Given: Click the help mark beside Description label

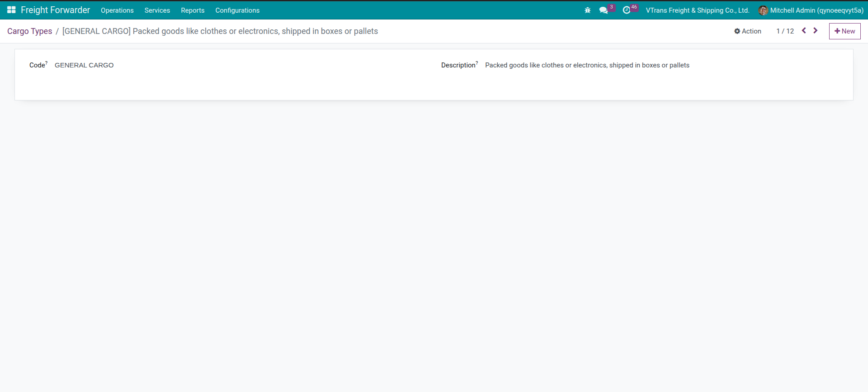Looking at the screenshot, I should click(x=476, y=63).
